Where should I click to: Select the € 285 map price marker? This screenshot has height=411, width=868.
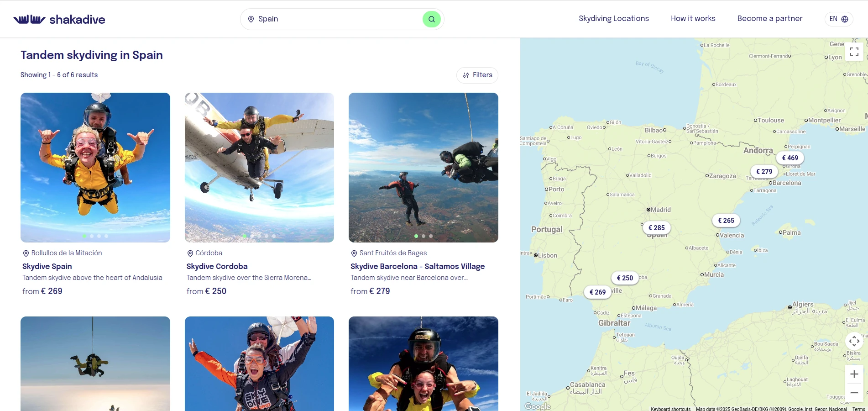coord(656,228)
